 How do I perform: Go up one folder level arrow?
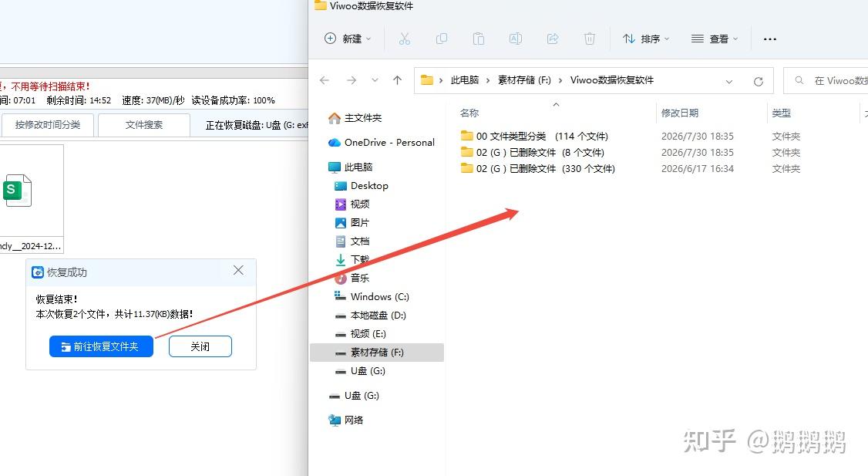pyautogui.click(x=398, y=80)
